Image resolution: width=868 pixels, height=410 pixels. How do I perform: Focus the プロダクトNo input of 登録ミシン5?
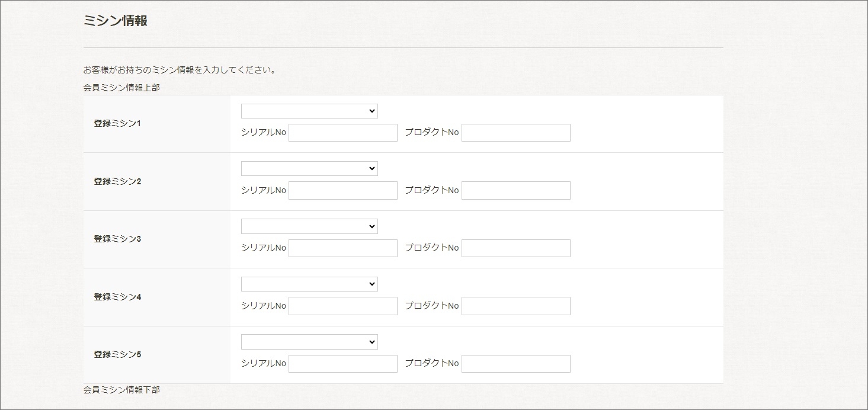click(515, 364)
